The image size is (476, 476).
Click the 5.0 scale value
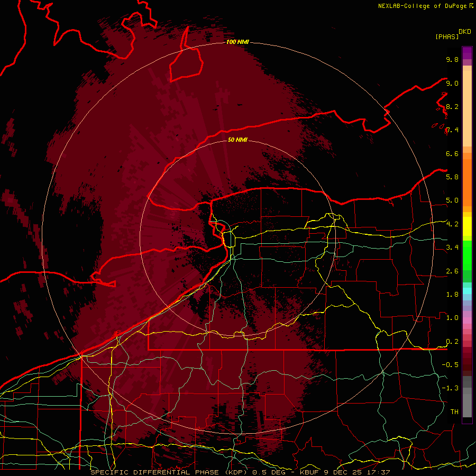[x=452, y=200]
